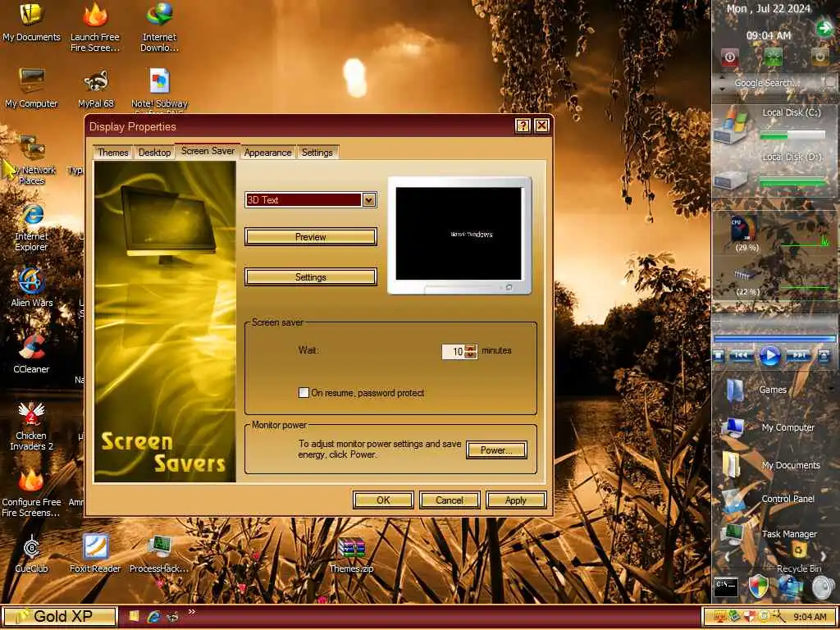This screenshot has width=840, height=630.
Task: Expand the quick launch overflow chevron
Action: point(192,612)
